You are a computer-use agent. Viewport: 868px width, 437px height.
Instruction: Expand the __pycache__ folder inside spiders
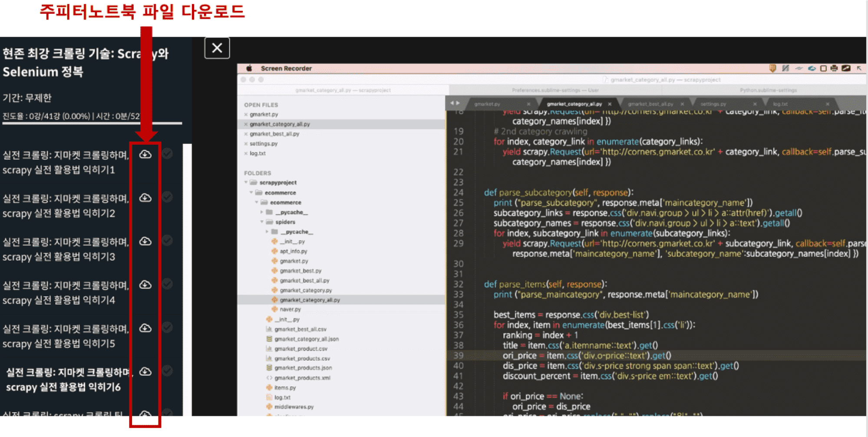[x=267, y=232]
